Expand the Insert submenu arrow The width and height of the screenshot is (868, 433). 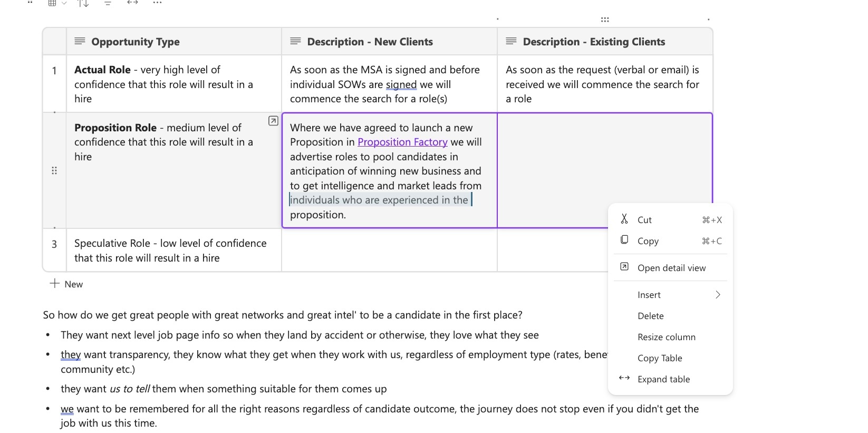coord(718,295)
